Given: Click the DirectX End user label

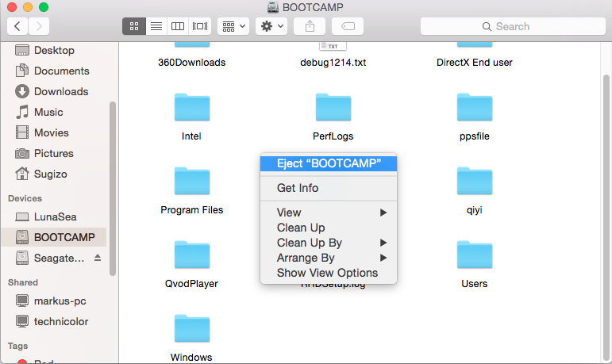Looking at the screenshot, I should (x=474, y=63).
